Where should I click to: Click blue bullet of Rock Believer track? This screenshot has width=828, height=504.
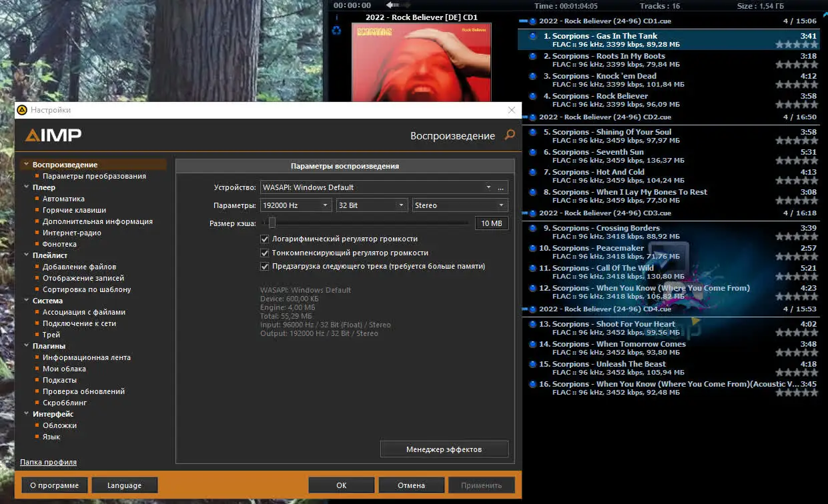532,97
